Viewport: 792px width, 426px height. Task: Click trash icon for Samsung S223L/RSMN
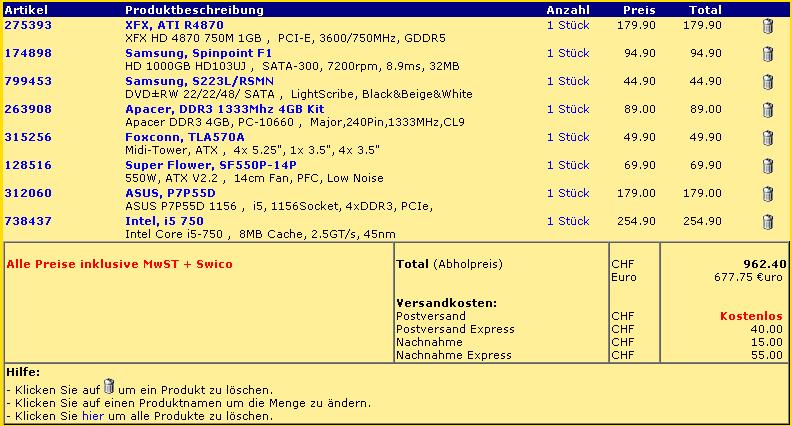[x=768, y=82]
